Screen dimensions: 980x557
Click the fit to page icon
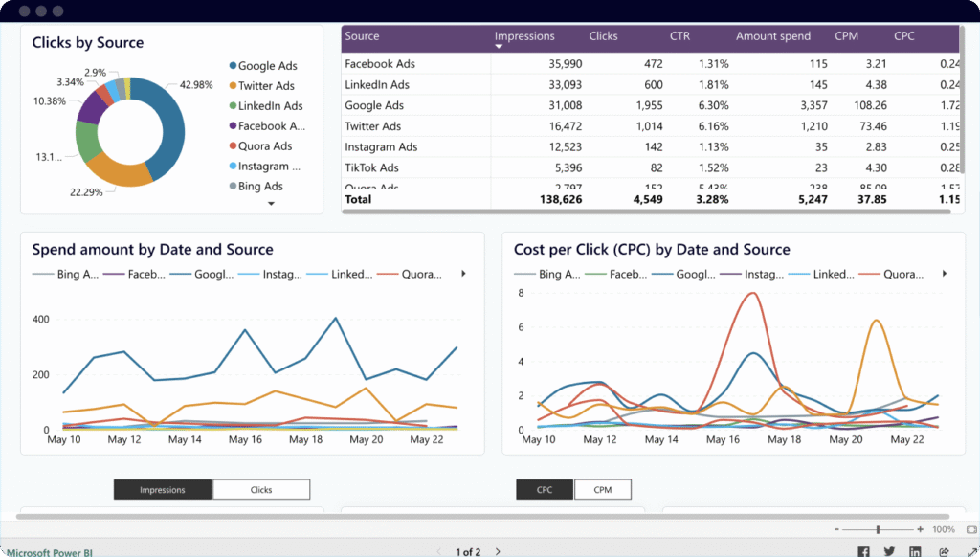971,529
